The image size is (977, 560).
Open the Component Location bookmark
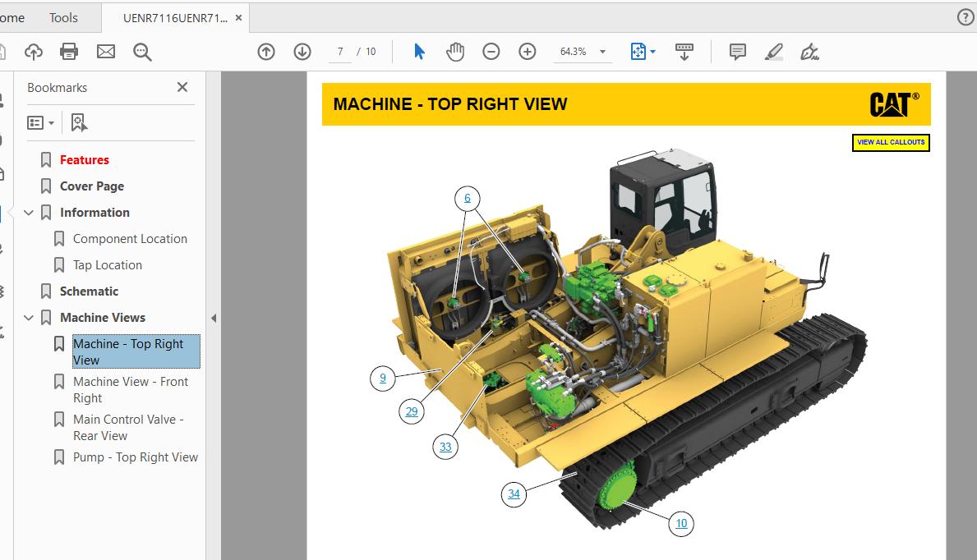coord(130,239)
